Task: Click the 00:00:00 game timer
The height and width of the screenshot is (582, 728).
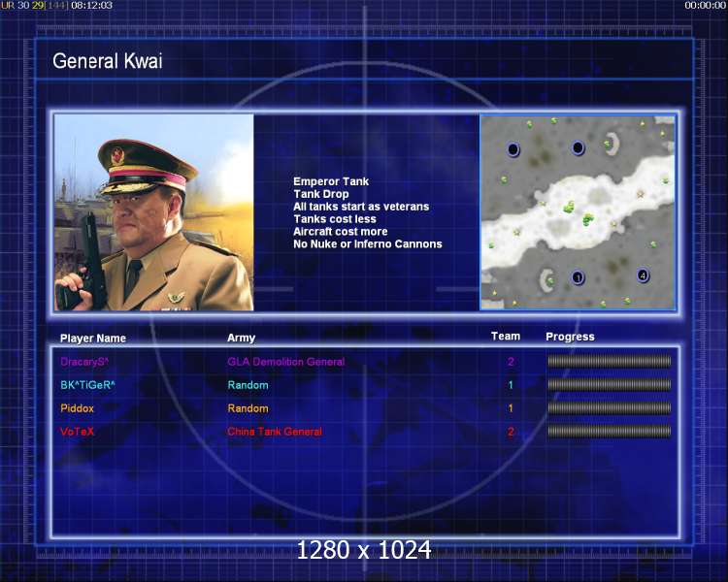Action: click(x=706, y=5)
